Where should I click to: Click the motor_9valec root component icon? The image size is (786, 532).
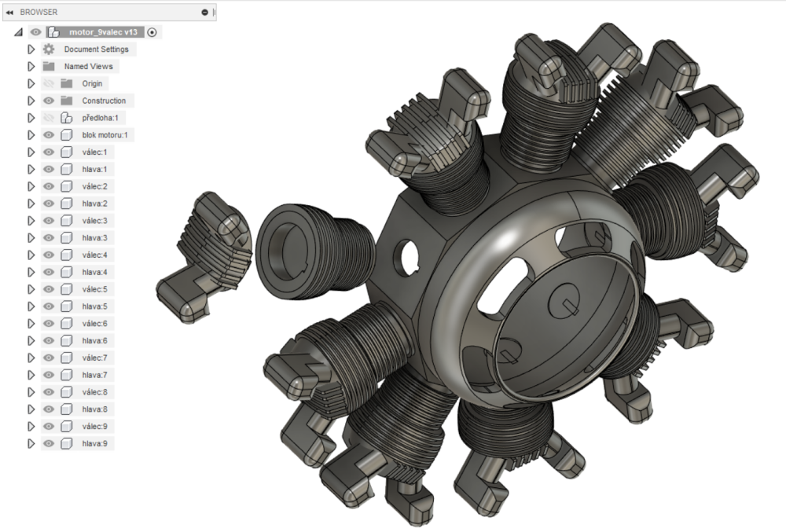click(x=53, y=32)
